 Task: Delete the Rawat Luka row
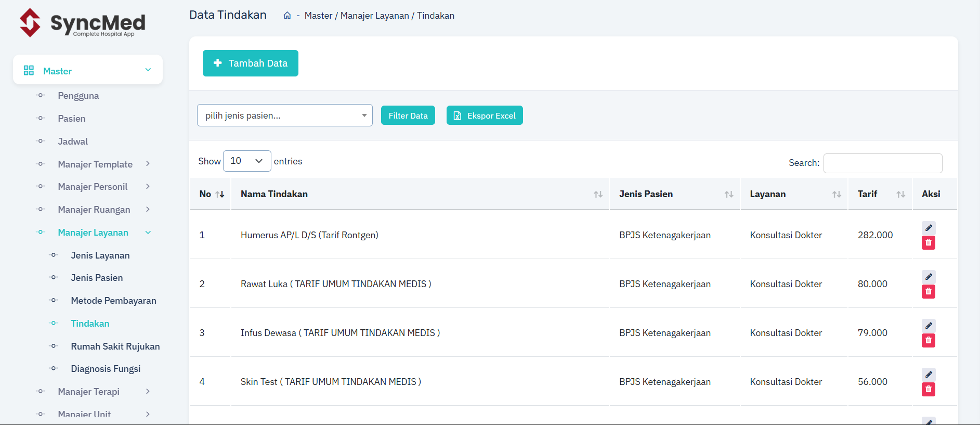click(928, 292)
